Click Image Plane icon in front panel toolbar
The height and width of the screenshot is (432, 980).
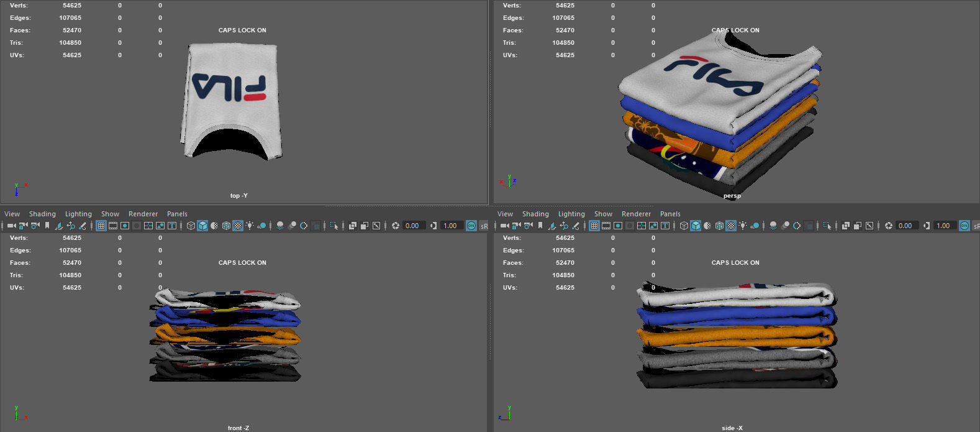coord(58,226)
